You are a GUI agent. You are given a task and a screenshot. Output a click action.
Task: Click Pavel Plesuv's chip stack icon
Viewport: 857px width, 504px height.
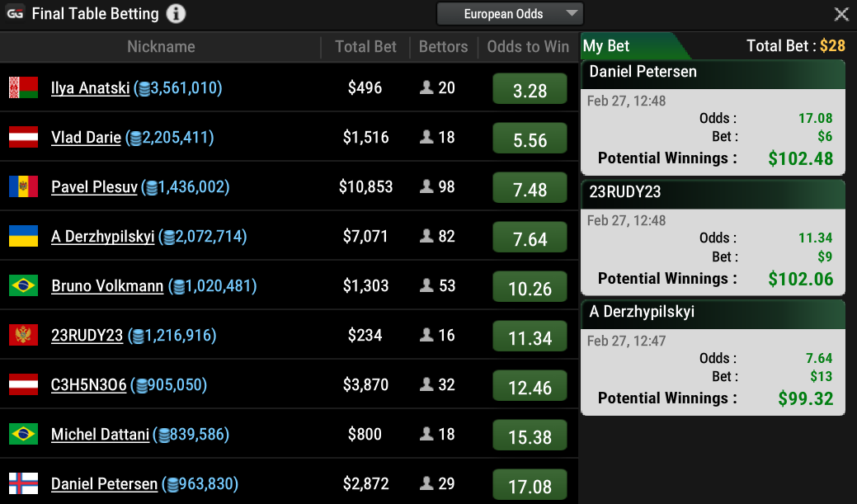coord(150,187)
